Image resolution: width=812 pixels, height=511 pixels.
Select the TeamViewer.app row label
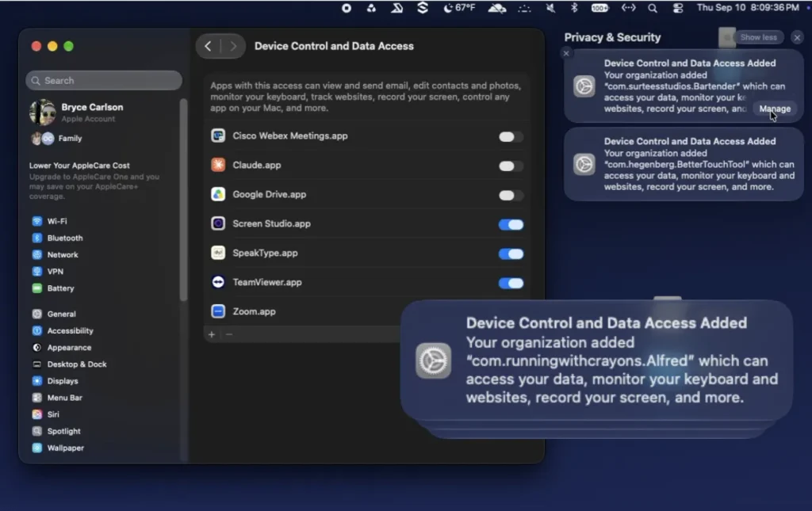tap(267, 282)
